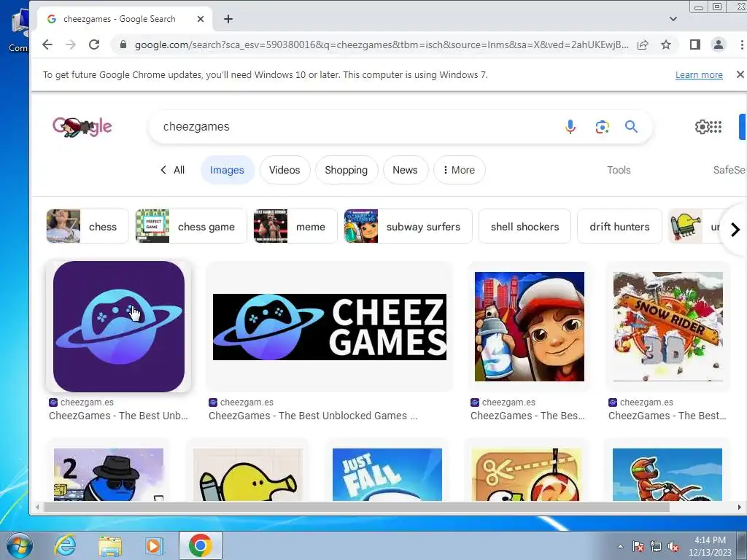
Task: Reload the current page
Action: tap(94, 44)
